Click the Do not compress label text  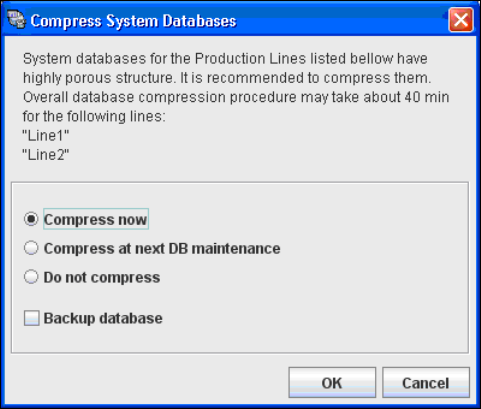coord(102,277)
